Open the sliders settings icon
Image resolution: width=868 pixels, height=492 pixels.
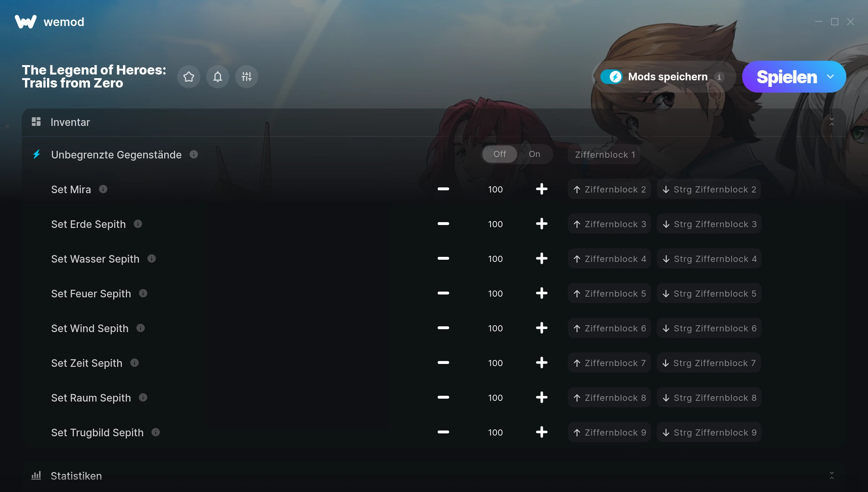(247, 77)
